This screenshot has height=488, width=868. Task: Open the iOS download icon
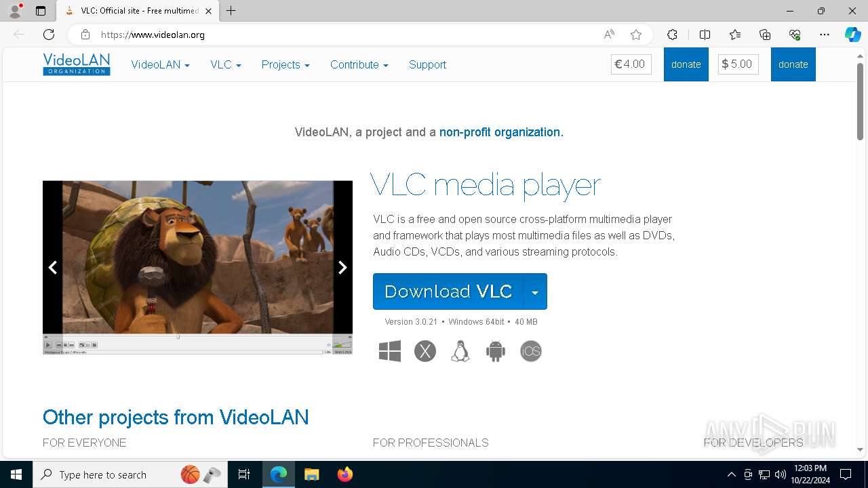(x=531, y=351)
